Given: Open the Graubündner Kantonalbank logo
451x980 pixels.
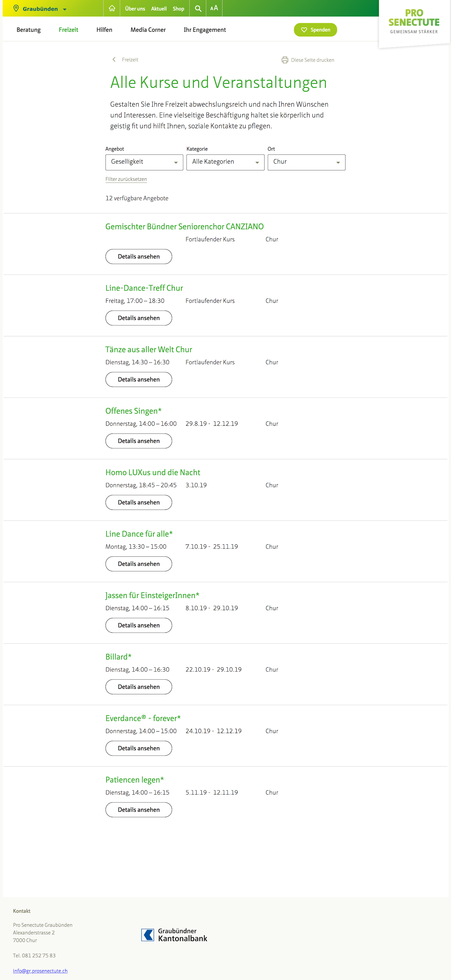Looking at the screenshot, I should (x=174, y=934).
